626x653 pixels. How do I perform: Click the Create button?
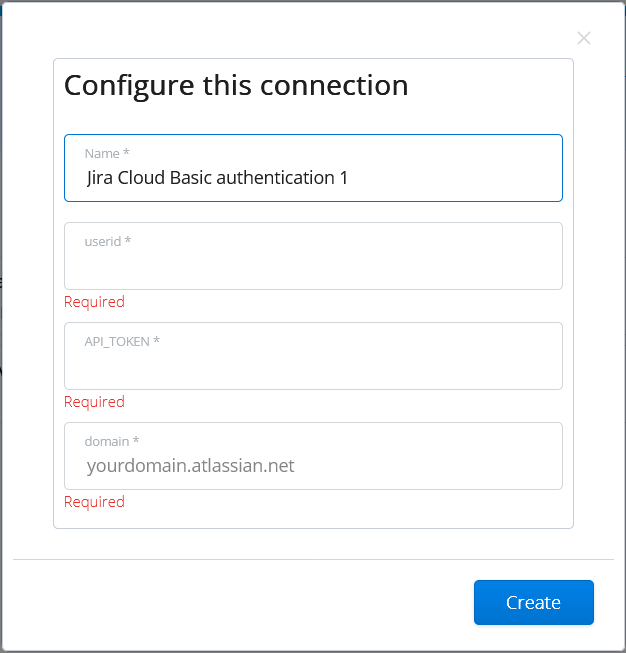click(533, 602)
